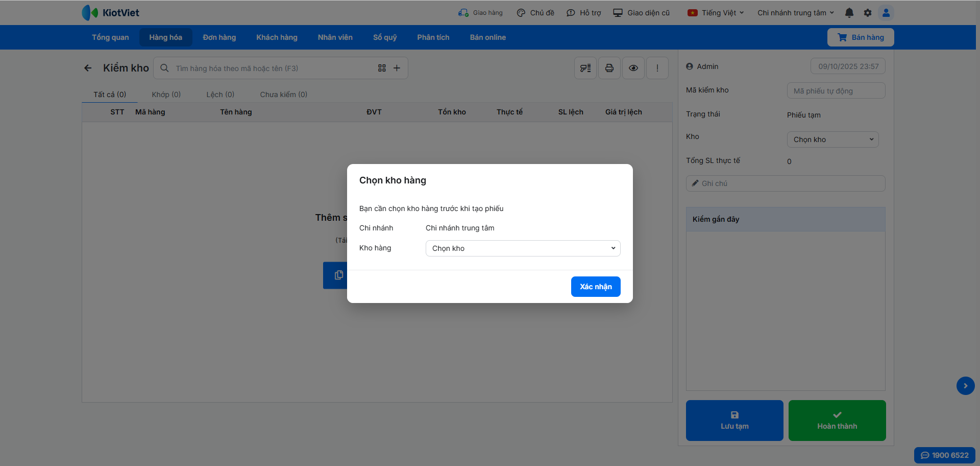Open Đơn hàng menu
This screenshot has height=466, width=980.
219,37
